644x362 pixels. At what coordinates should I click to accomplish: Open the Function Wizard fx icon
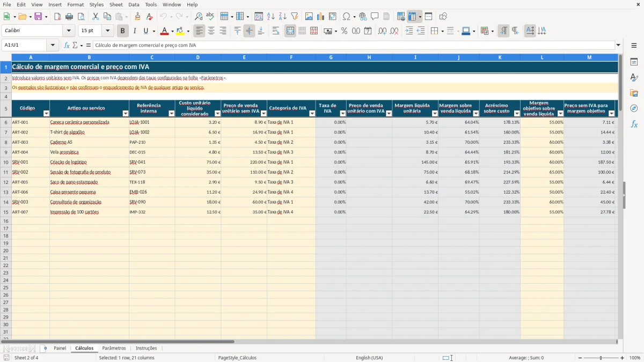click(x=67, y=46)
